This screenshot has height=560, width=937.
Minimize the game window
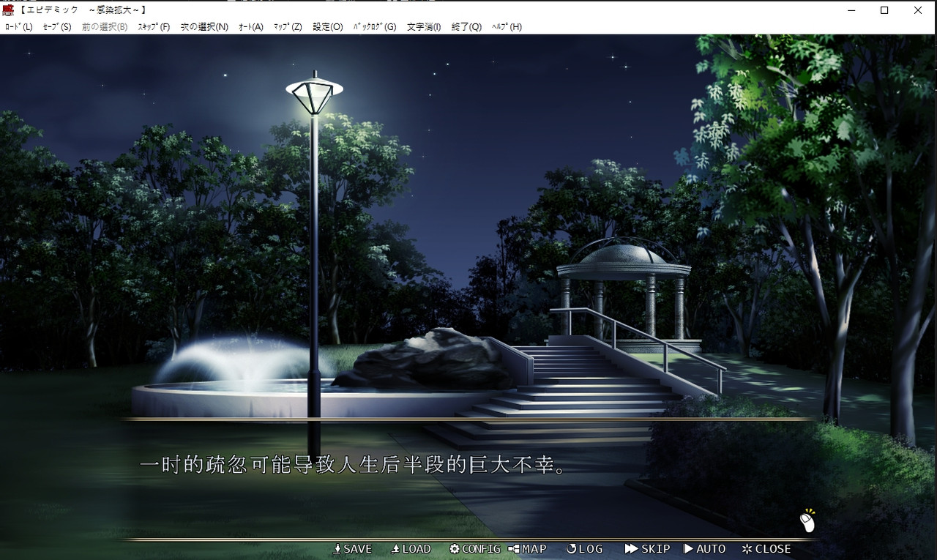pos(851,10)
